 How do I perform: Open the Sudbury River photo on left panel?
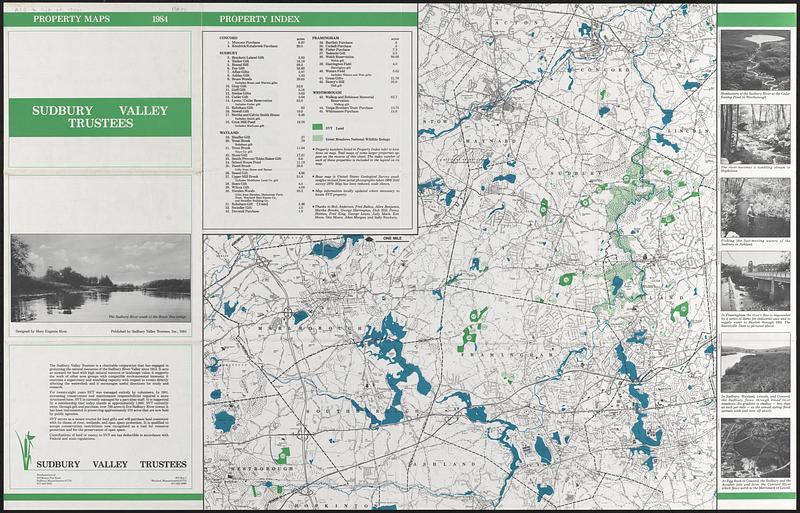point(101,278)
